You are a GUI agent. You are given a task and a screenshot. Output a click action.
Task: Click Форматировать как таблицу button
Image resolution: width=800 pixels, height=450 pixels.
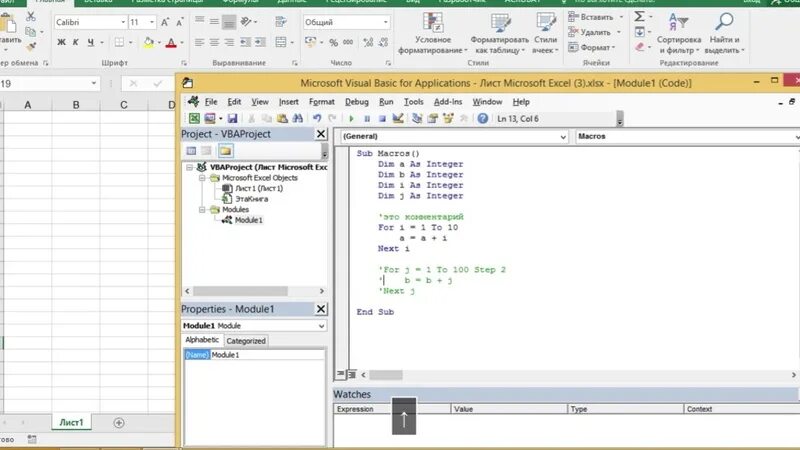coord(499,34)
